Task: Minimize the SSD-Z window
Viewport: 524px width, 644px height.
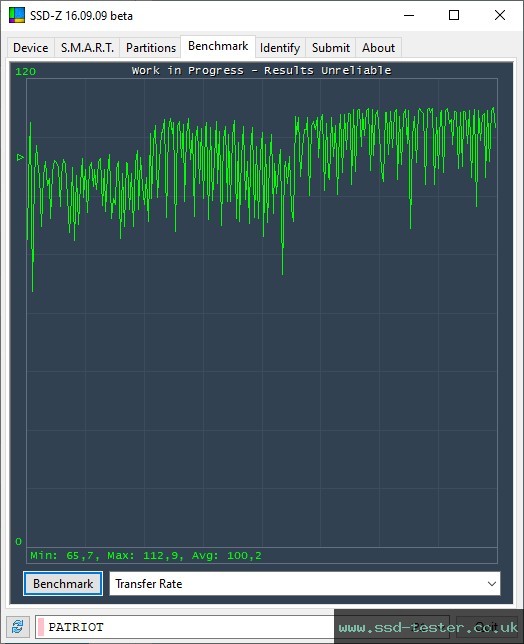Action: [x=409, y=16]
